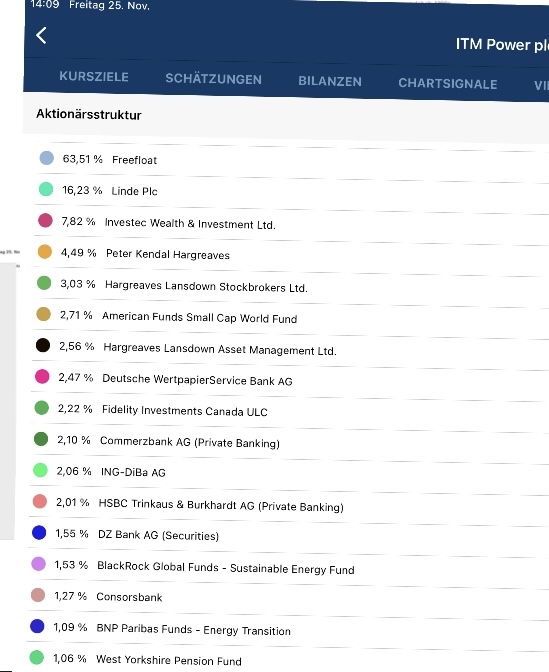Viewport: 549px width, 672px height.
Task: Click the DZ Bank blue dot
Action: (39, 533)
